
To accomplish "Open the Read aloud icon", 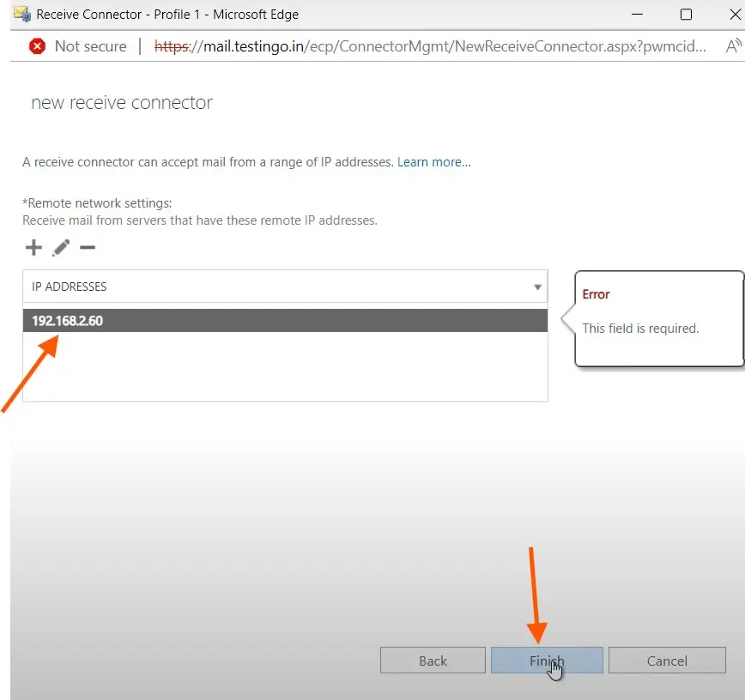I will click(x=734, y=46).
